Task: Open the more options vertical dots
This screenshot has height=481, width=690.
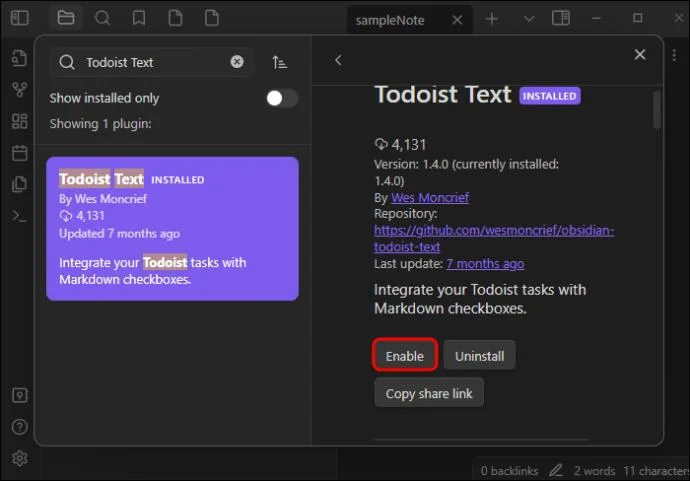Action: point(674,55)
